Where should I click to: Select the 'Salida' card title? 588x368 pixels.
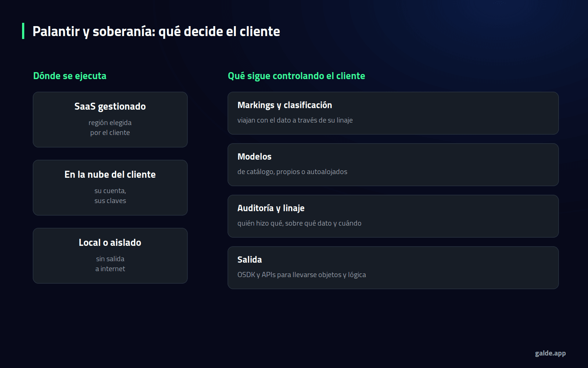250,260
